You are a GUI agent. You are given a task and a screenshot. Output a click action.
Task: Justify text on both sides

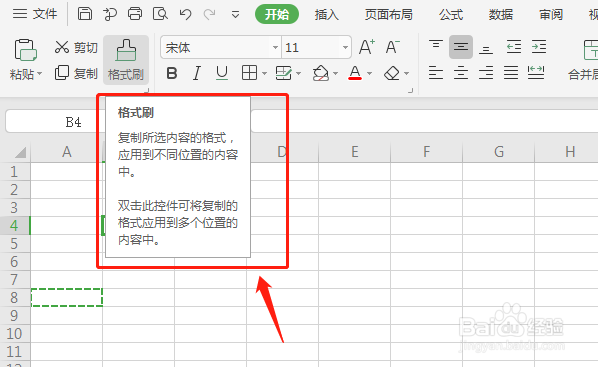click(511, 72)
